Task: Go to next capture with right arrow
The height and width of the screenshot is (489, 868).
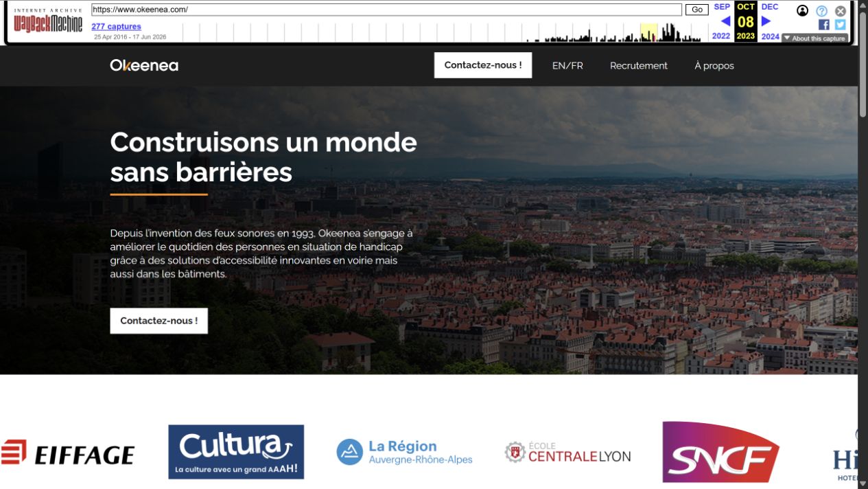Action: pos(766,21)
